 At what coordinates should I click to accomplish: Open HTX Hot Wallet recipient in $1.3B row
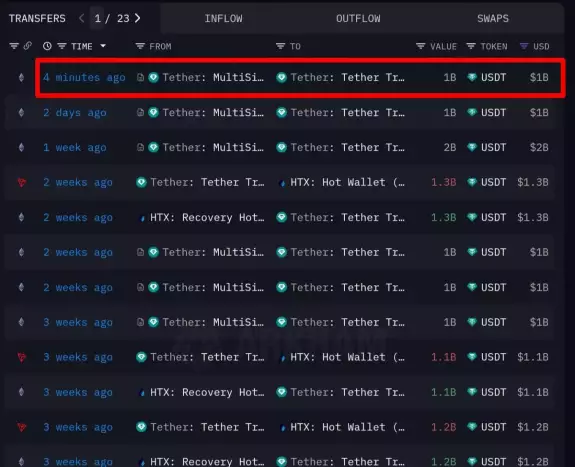pos(348,182)
